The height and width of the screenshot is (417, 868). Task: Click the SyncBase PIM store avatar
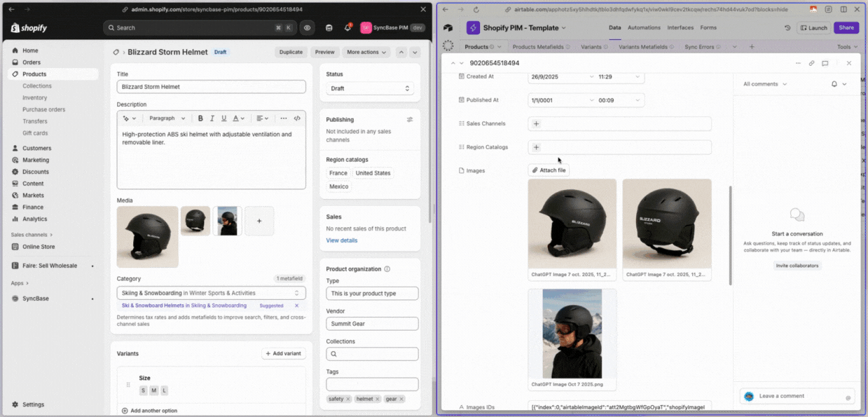click(x=366, y=28)
